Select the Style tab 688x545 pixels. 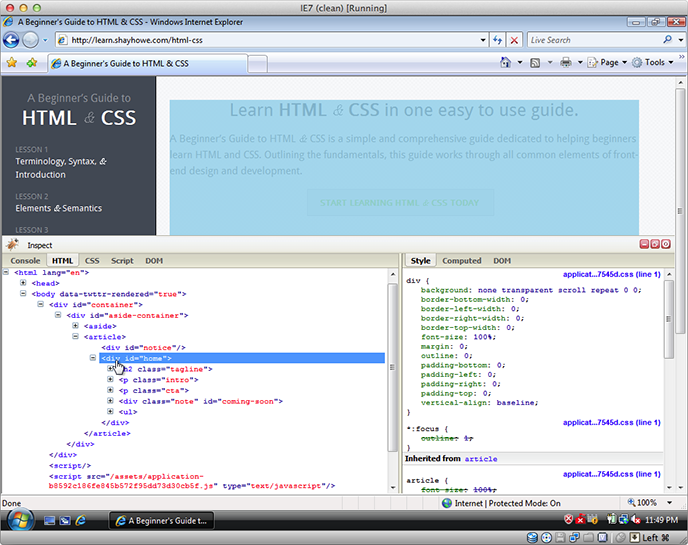420,261
